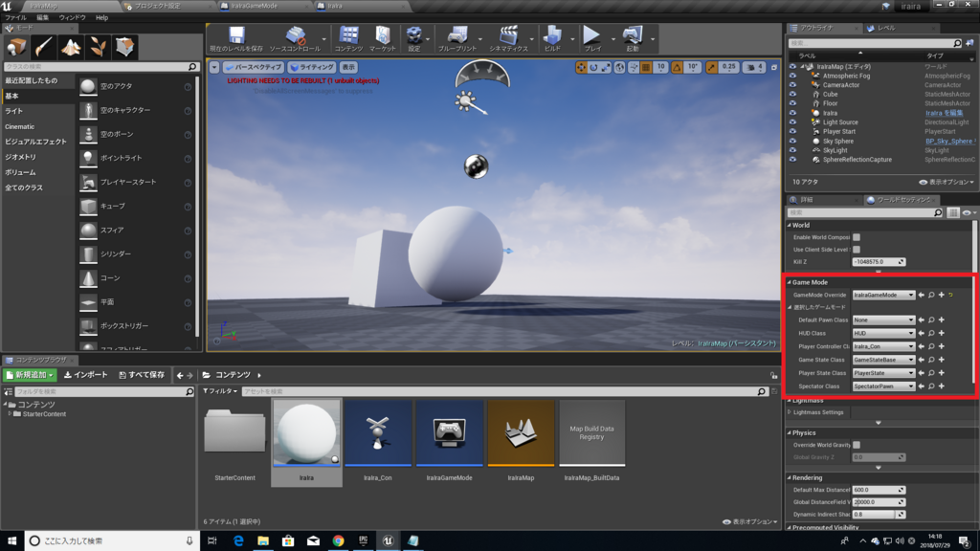
Task: Click the ビルド toolbar icon
Action: point(553,36)
